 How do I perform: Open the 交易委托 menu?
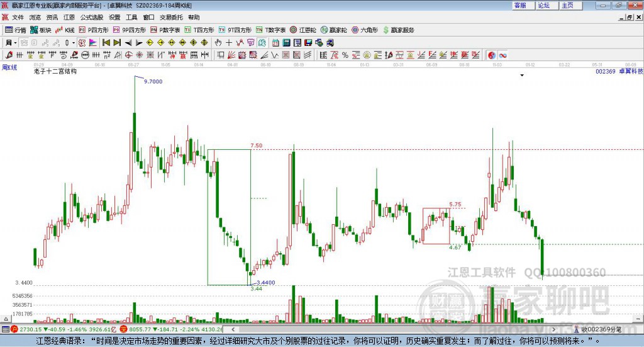coord(171,17)
